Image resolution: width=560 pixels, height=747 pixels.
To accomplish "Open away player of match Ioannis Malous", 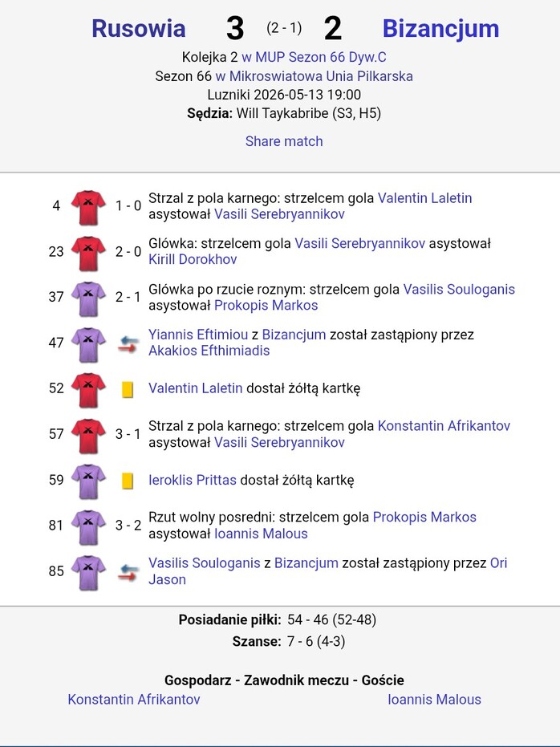I will pyautogui.click(x=434, y=700).
